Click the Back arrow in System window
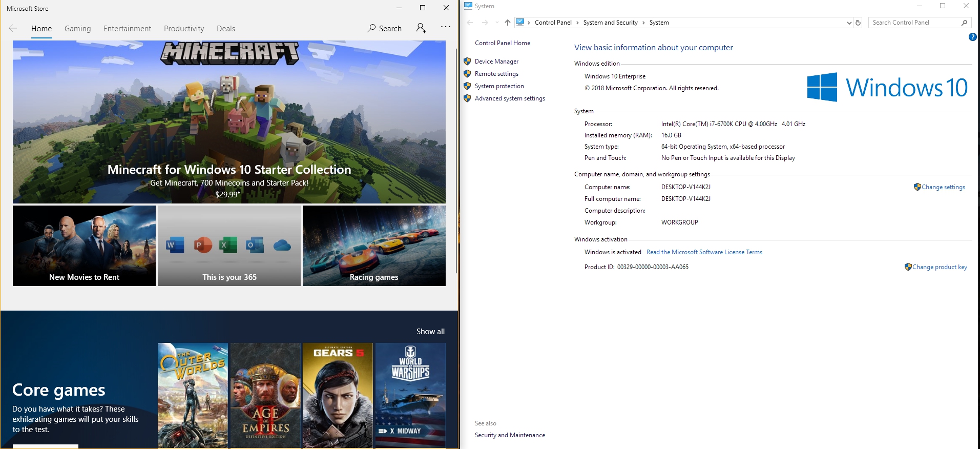 [470, 23]
